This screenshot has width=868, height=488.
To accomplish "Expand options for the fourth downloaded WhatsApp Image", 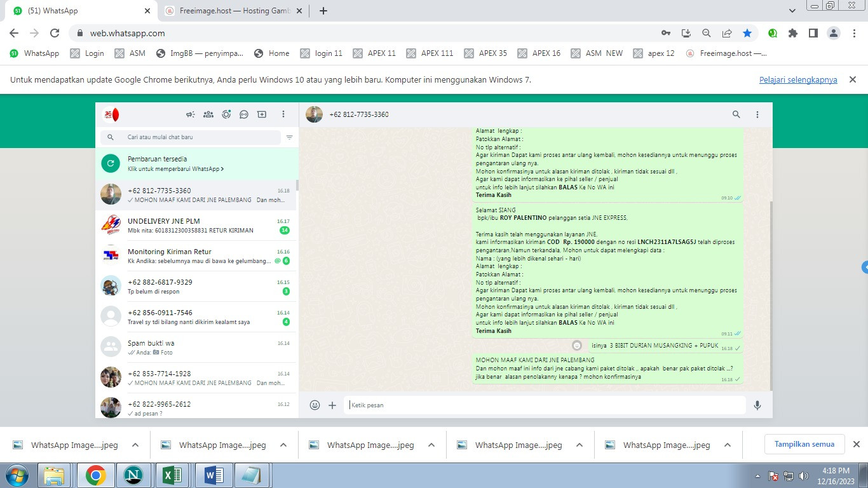I will click(x=580, y=445).
